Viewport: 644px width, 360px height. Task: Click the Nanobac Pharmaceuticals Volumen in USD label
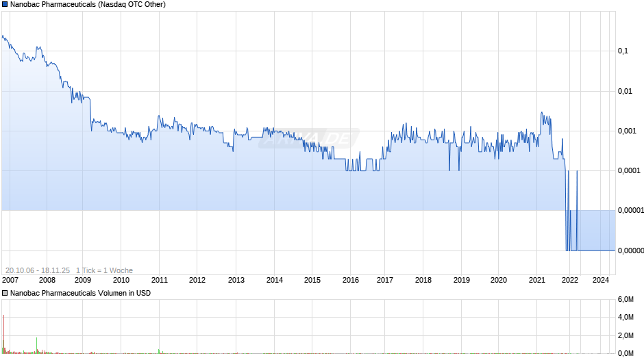pos(81,293)
